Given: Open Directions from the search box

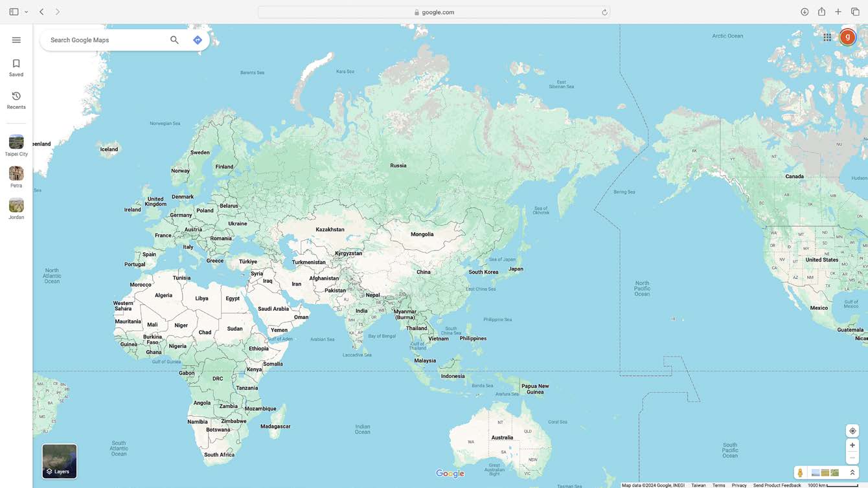Looking at the screenshot, I should (x=198, y=40).
